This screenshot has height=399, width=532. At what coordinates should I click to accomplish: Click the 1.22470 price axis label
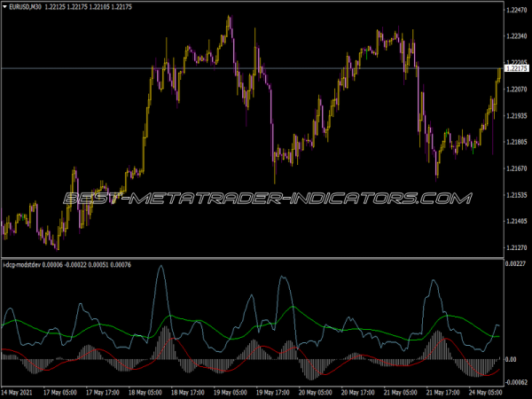click(x=515, y=11)
